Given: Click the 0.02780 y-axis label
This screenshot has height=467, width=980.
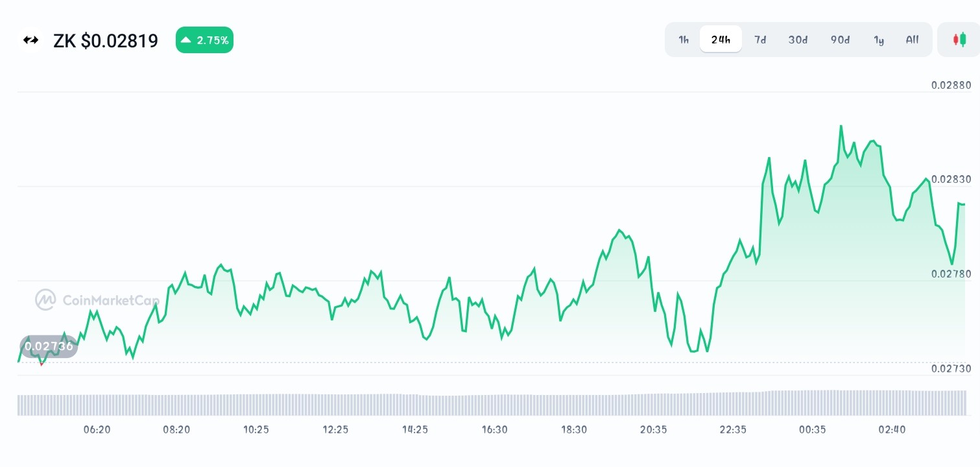Looking at the screenshot, I should tap(951, 274).
